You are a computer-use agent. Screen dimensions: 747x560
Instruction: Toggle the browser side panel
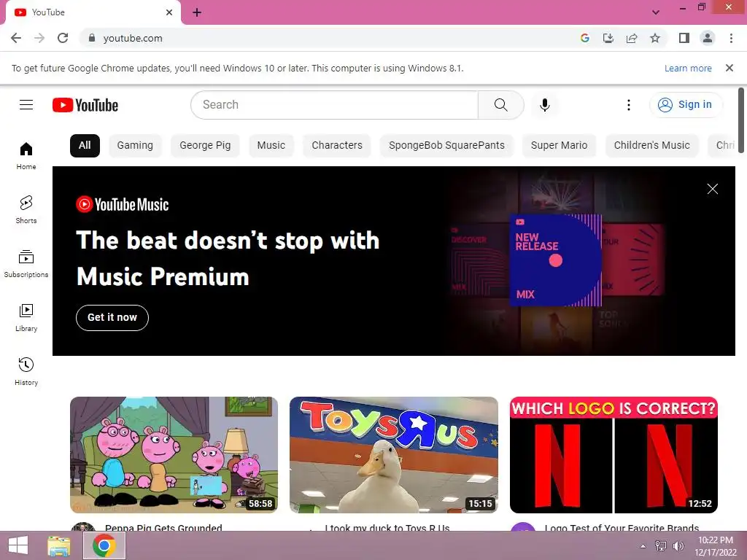[684, 38]
